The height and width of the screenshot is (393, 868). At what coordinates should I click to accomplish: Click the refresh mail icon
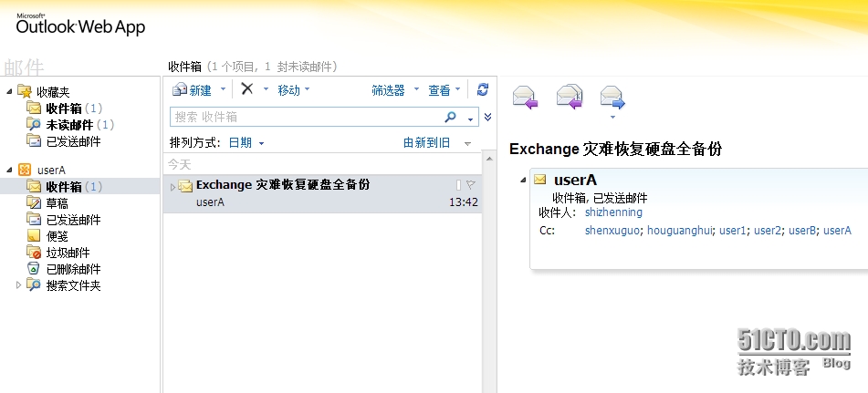tap(483, 89)
